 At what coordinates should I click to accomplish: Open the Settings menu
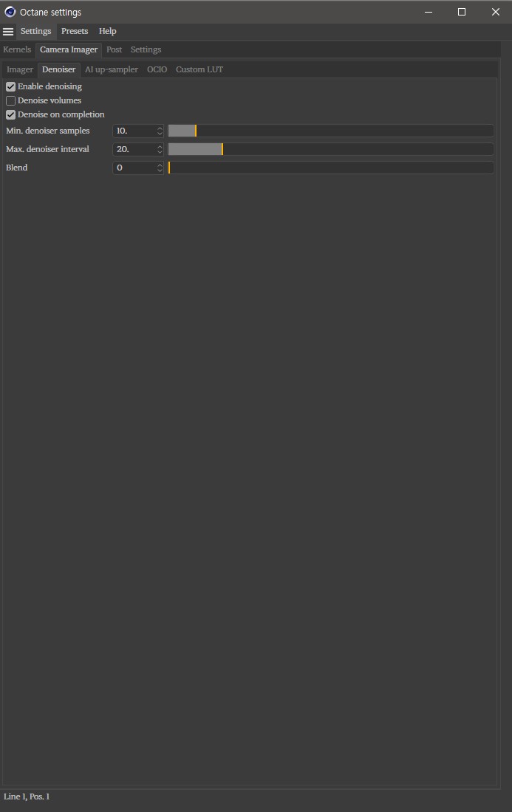point(35,31)
